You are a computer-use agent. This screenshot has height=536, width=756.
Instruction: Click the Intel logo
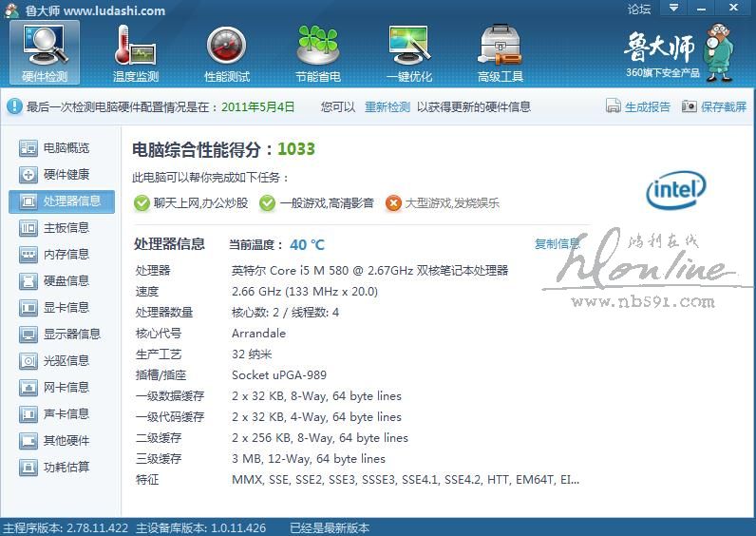coord(675,190)
